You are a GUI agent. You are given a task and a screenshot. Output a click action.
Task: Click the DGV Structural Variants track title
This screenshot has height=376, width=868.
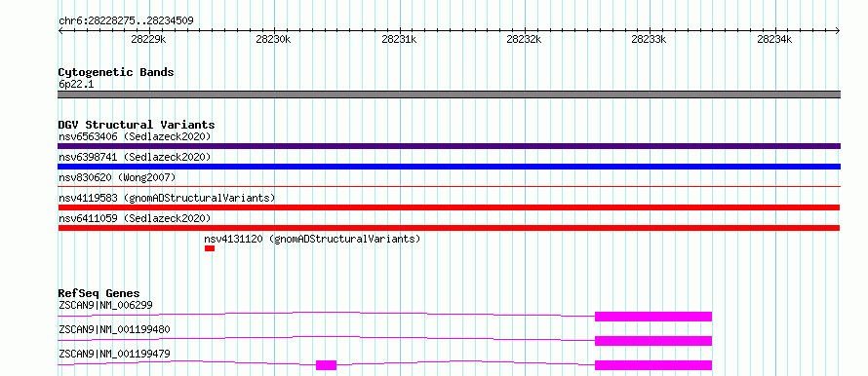tap(137, 125)
